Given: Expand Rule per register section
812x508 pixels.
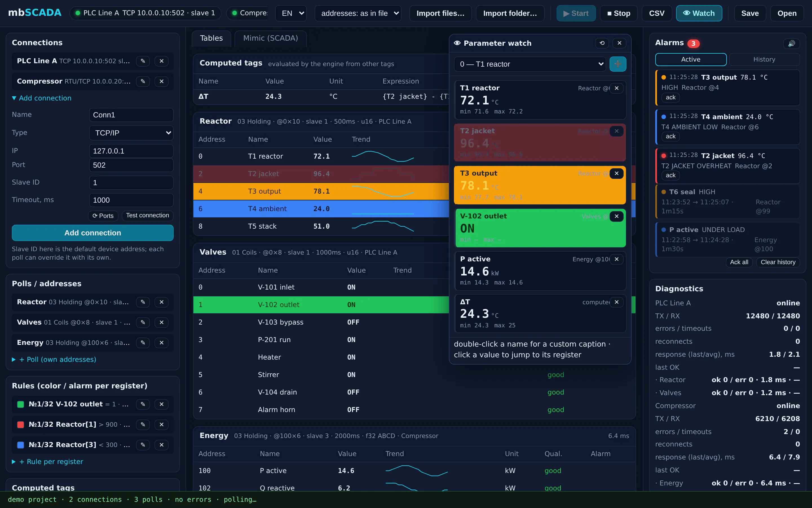Looking at the screenshot, I should click(x=48, y=462).
